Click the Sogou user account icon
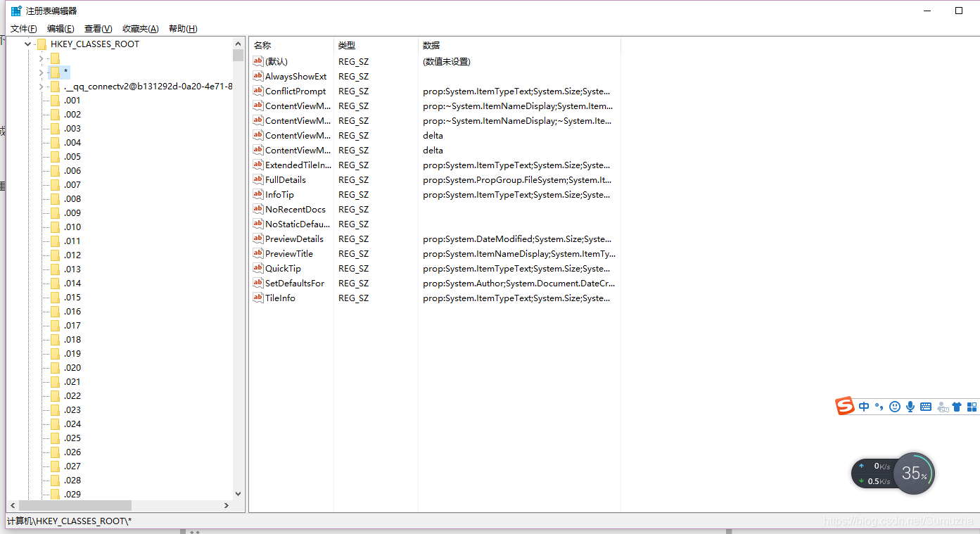The width and height of the screenshot is (980, 534). tap(941, 407)
